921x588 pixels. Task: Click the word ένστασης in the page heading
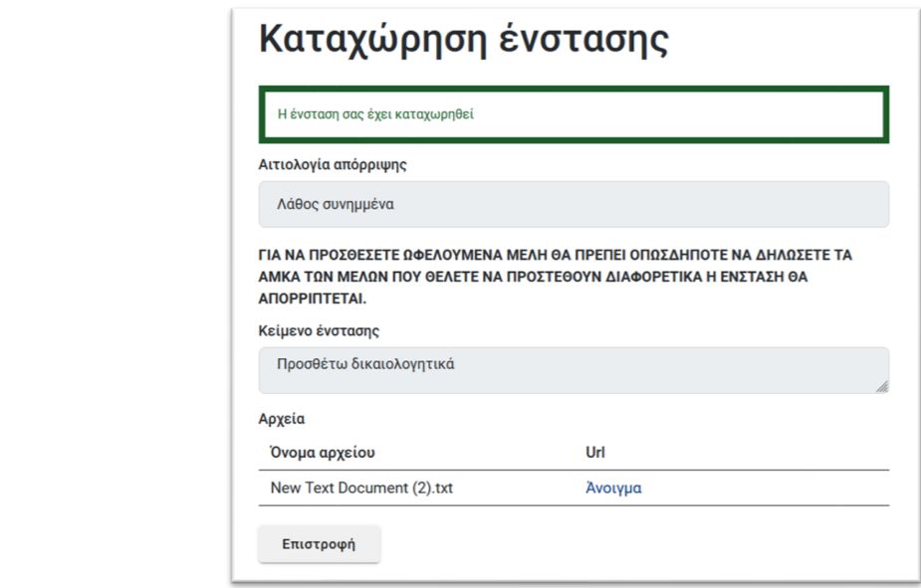coord(583,40)
